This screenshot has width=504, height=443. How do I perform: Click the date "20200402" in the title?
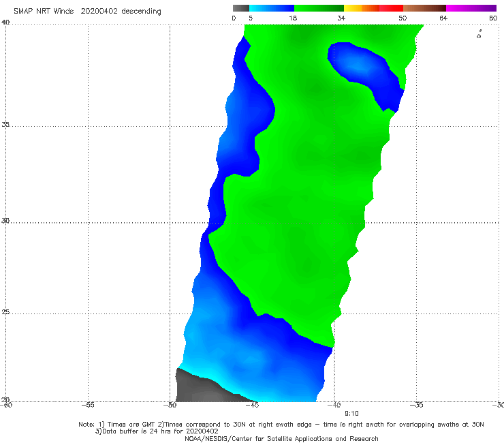click(99, 11)
